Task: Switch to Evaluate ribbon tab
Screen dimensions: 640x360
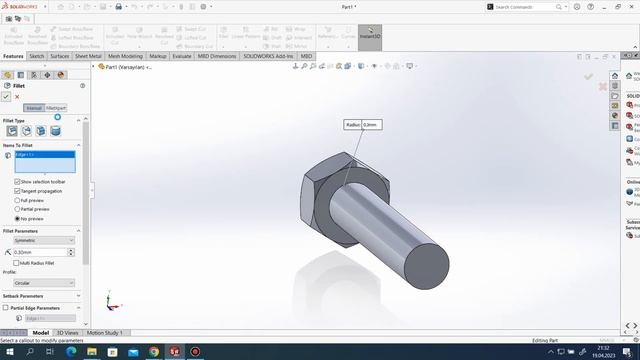Action: [x=182, y=56]
